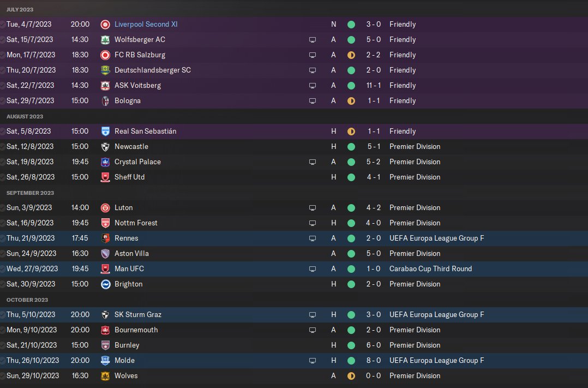Click the Burnley club crest icon
Image resolution: width=588 pixels, height=388 pixels.
coord(105,345)
